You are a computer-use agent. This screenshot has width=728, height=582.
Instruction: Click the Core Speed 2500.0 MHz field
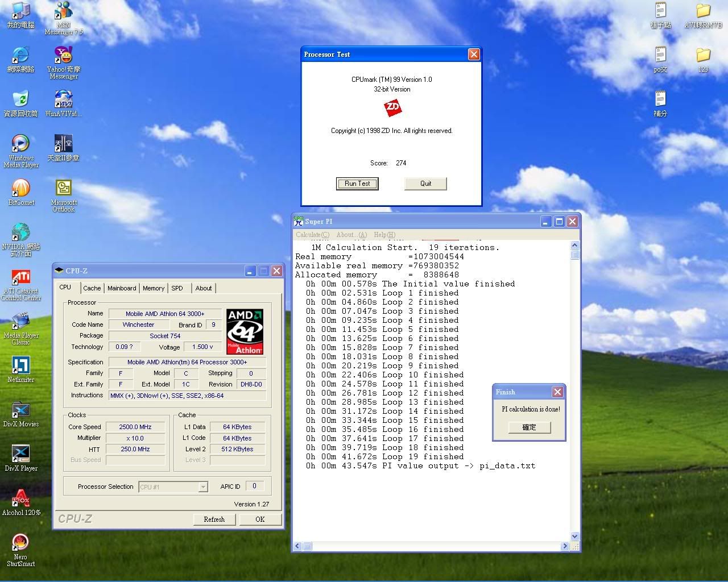[x=135, y=427]
